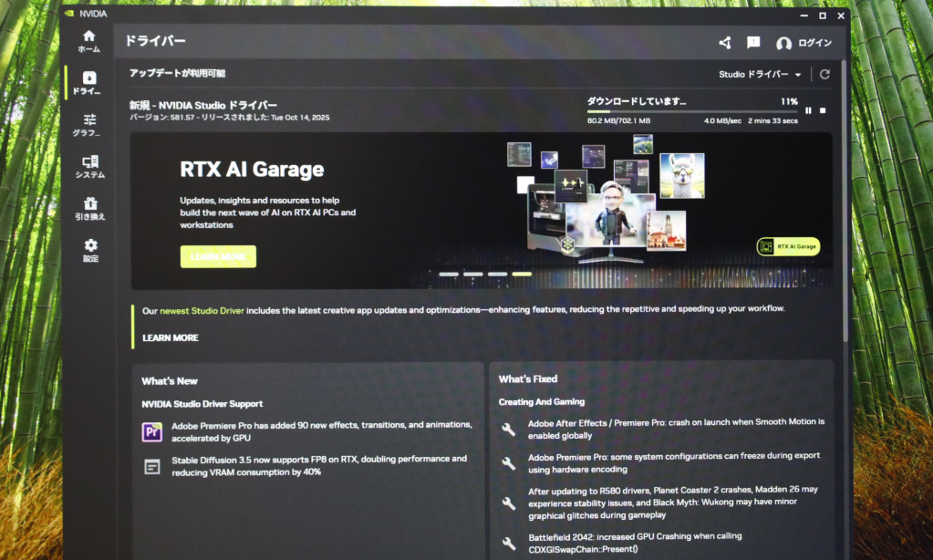
Task: Click the ログイン login button
Action: click(x=803, y=43)
